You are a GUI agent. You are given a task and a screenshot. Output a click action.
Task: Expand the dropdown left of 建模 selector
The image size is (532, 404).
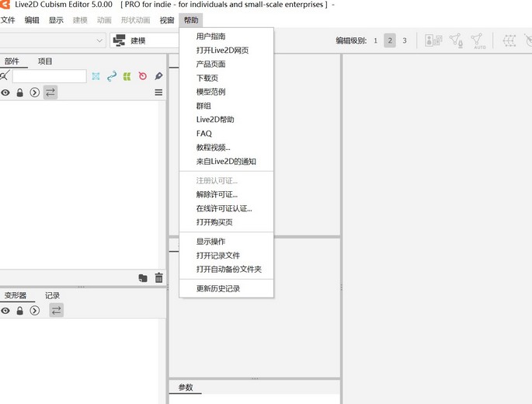pos(100,40)
